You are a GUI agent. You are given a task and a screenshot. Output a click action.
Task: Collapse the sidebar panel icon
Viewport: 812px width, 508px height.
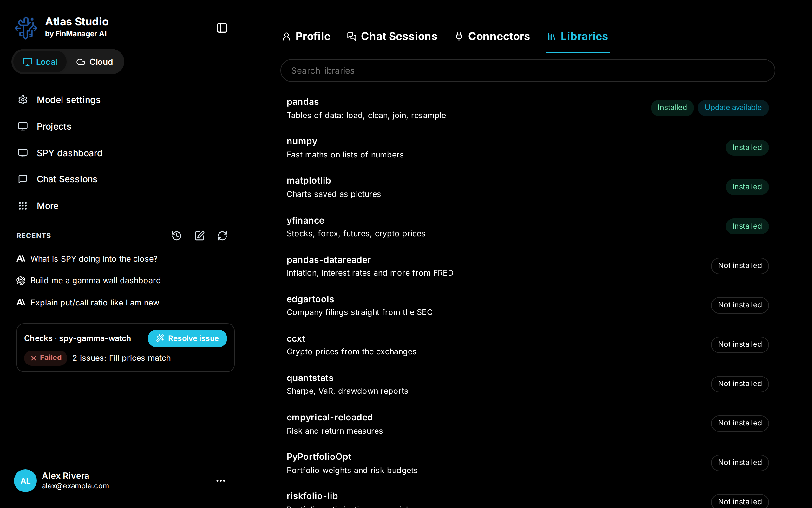click(x=222, y=28)
